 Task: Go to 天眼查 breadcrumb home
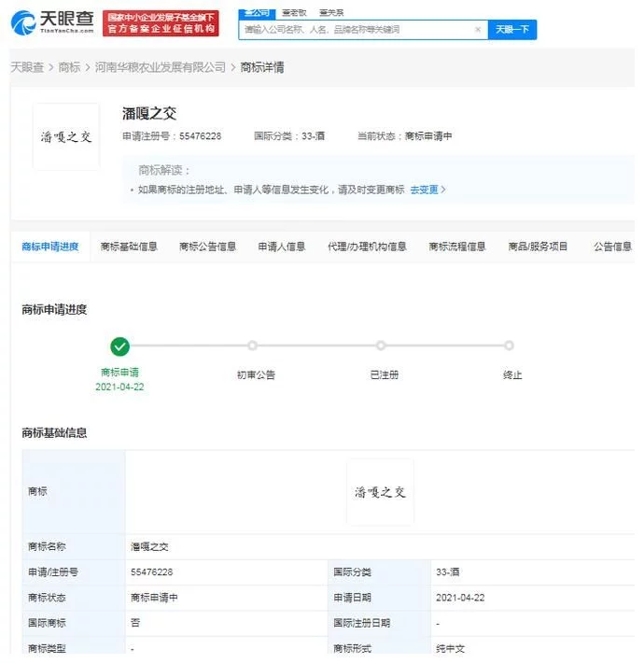27,67
